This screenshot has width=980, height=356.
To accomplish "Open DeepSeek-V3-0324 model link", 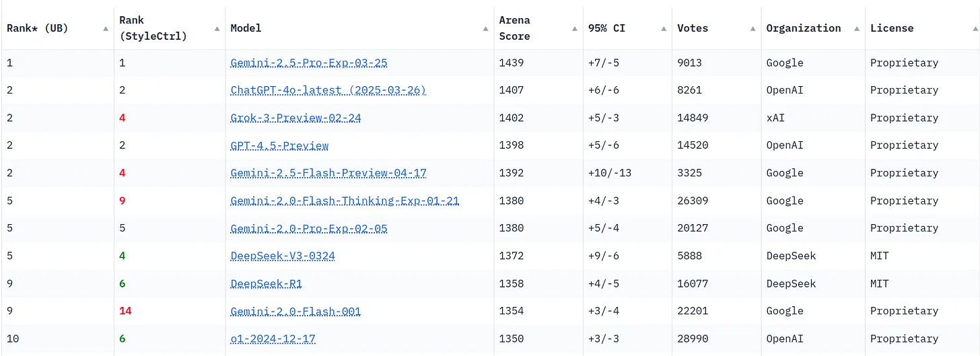I will point(283,256).
